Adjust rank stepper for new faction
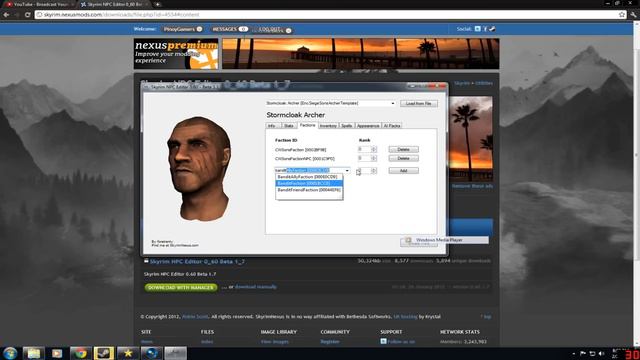 [374, 171]
